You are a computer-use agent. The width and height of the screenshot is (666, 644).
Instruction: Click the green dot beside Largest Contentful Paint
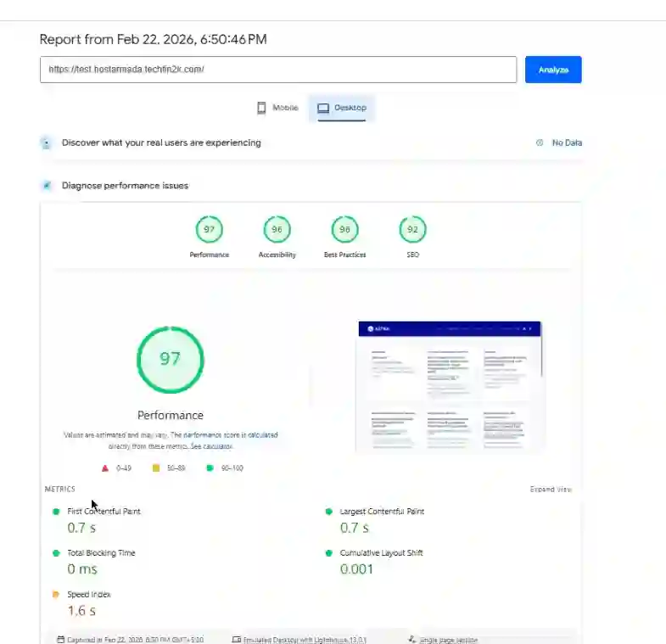328,512
